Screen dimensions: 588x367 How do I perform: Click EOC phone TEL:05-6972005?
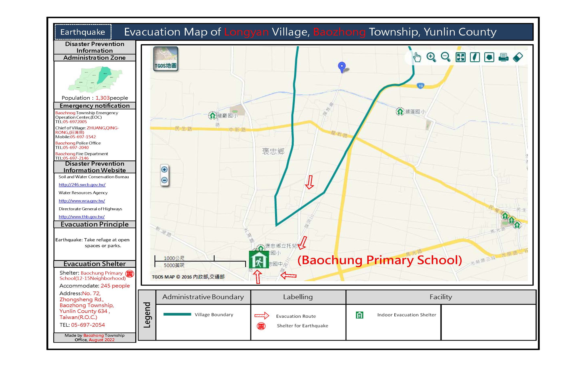(71, 122)
